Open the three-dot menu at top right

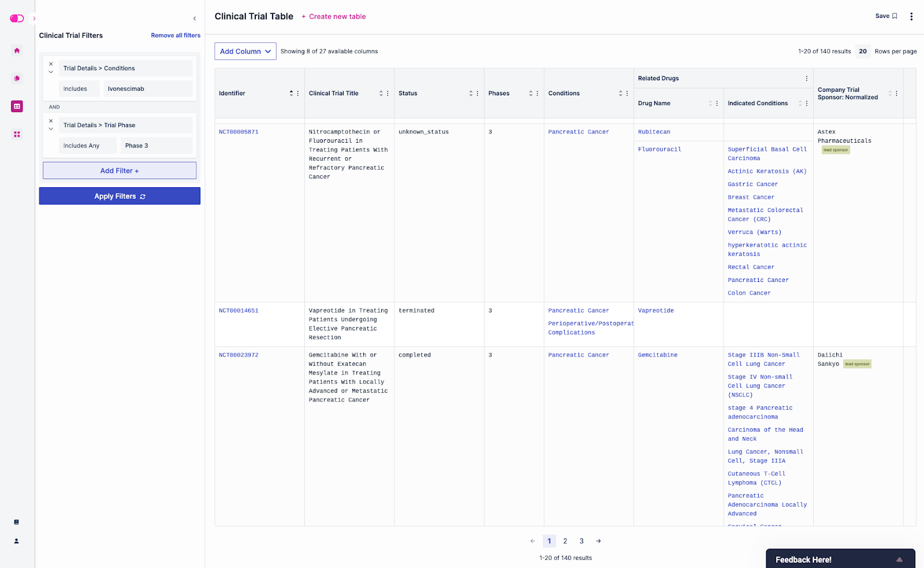pos(911,17)
